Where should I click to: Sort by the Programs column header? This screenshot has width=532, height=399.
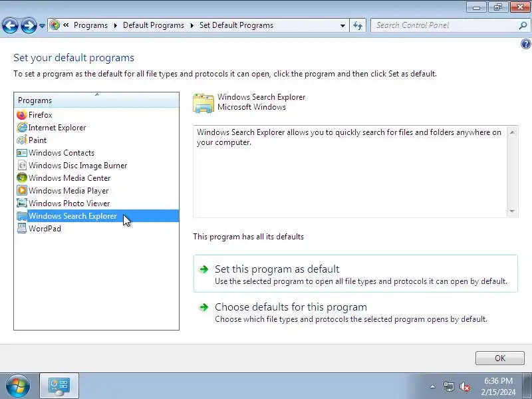[x=96, y=100]
